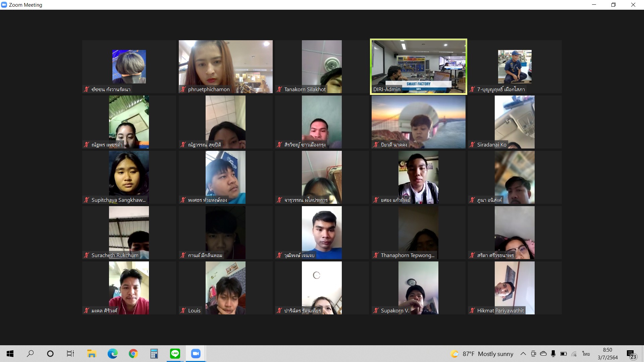644x362 pixels.
Task: Click the system tray microphone icon
Action: tap(553, 354)
